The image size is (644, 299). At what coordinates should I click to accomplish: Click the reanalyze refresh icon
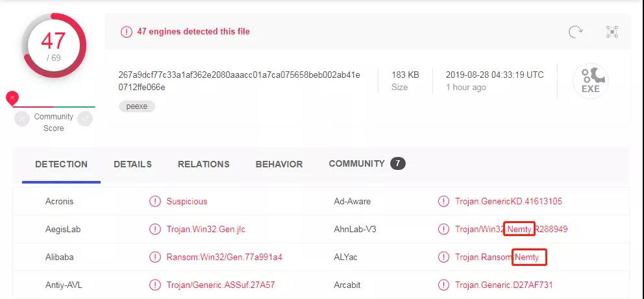(x=575, y=32)
